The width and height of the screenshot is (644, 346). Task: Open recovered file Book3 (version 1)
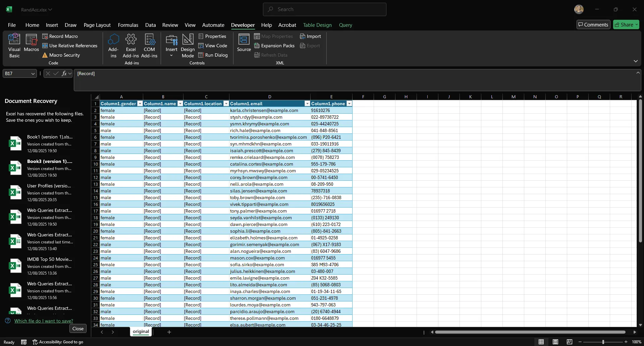tap(45, 168)
